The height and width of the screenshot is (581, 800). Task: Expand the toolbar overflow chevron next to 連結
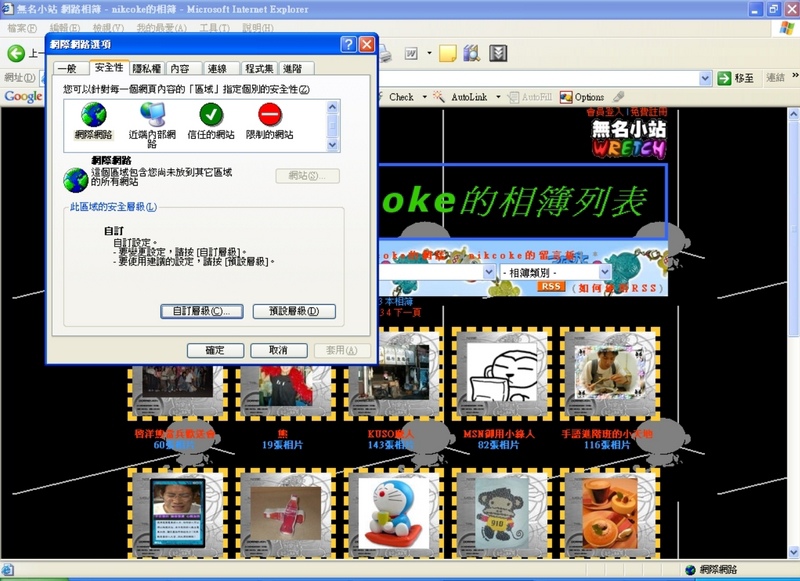coord(795,76)
